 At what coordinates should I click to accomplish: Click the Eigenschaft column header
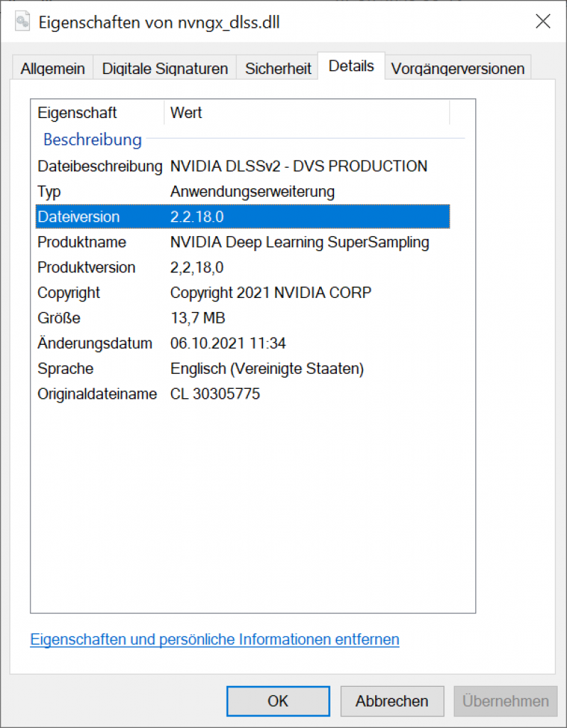tap(97, 112)
